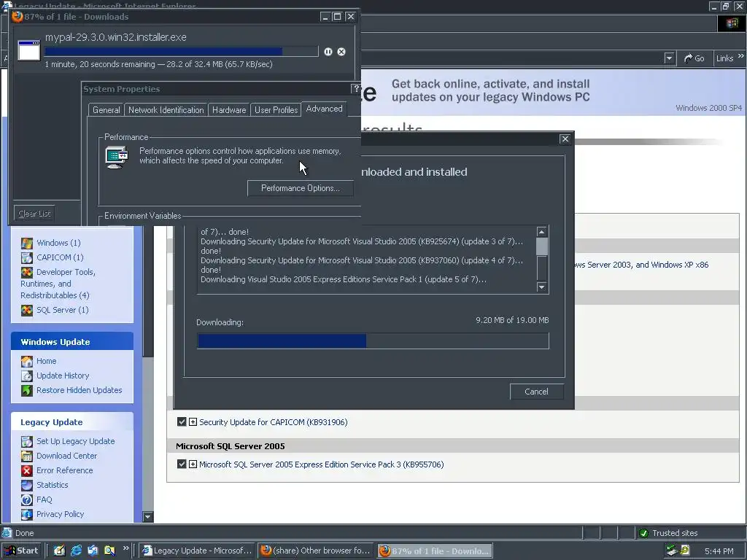
Task: Click the Go button in IE
Action: 694,58
